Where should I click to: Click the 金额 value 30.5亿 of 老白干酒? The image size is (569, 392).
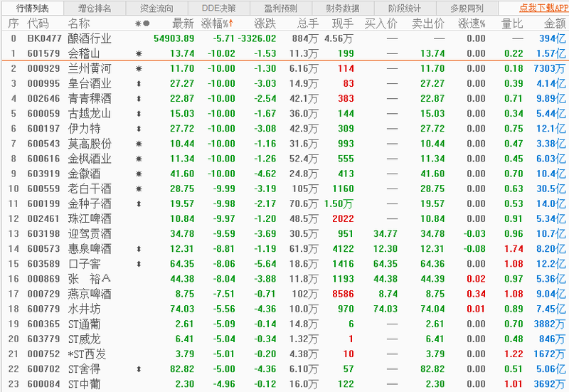tap(551, 189)
